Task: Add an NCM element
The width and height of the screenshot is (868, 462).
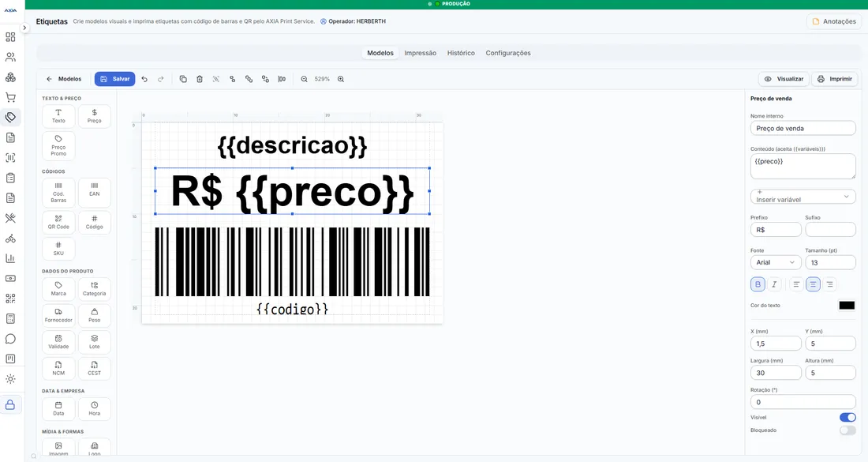Action: tap(58, 369)
